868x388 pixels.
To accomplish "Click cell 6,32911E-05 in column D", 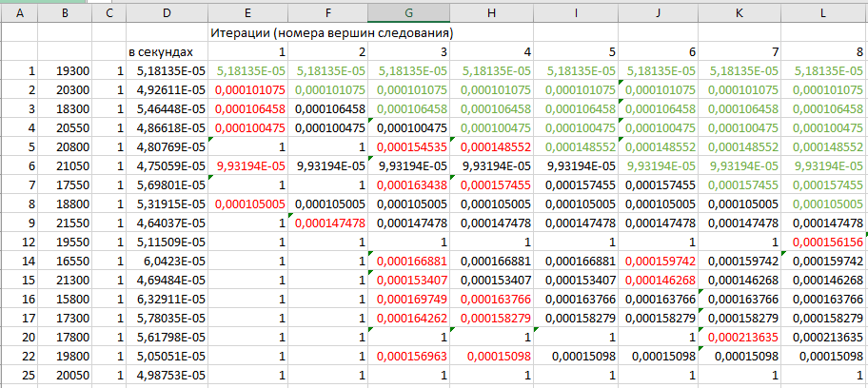I will pyautogui.click(x=168, y=299).
